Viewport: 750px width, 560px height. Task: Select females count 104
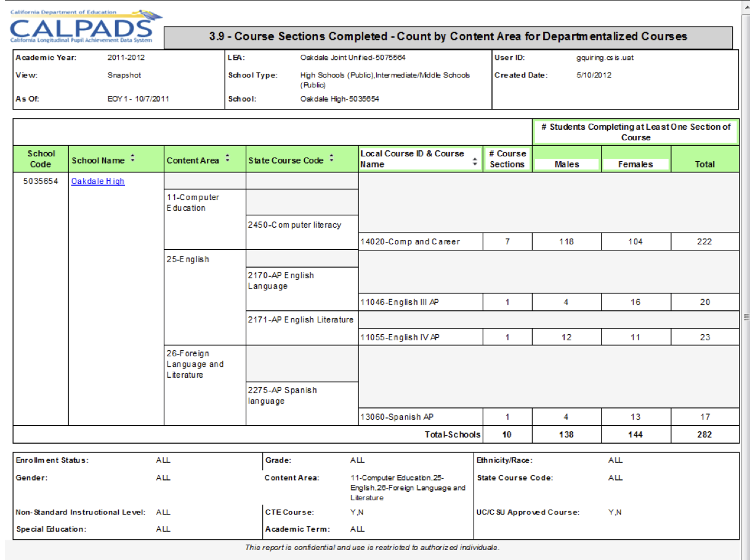(x=635, y=242)
